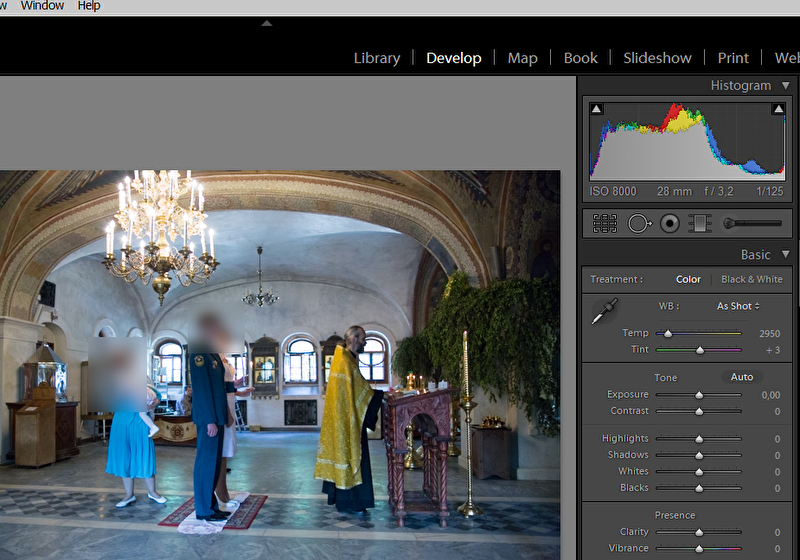Toggle shadow clipping indicator in histogram

597,109
